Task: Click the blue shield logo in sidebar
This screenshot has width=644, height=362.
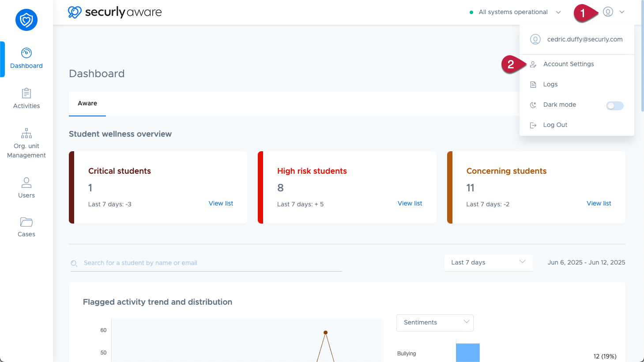Action: pyautogui.click(x=26, y=20)
